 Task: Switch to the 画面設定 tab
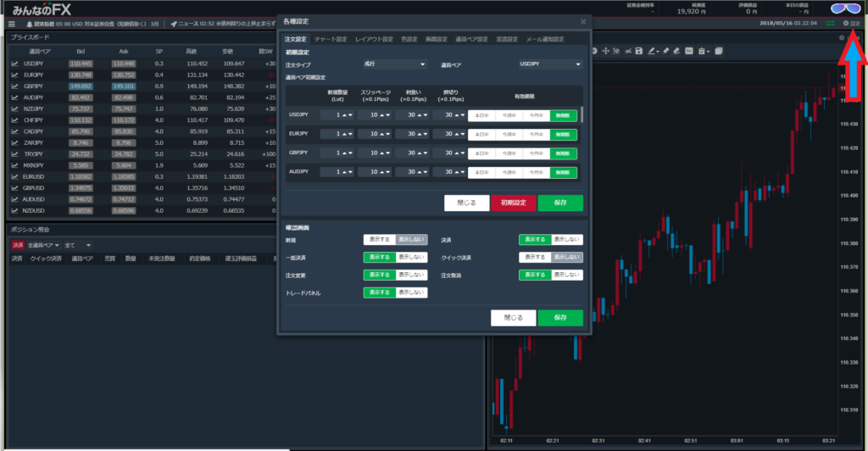[x=437, y=39]
